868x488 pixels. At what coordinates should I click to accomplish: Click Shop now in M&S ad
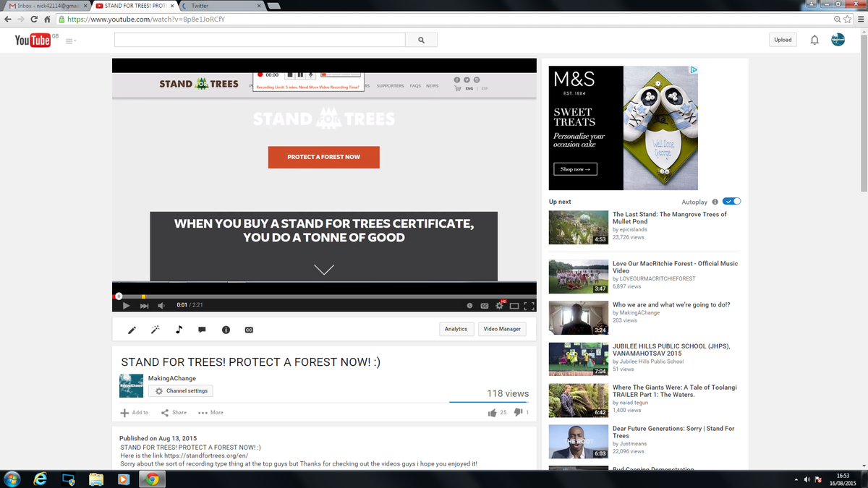[576, 169]
